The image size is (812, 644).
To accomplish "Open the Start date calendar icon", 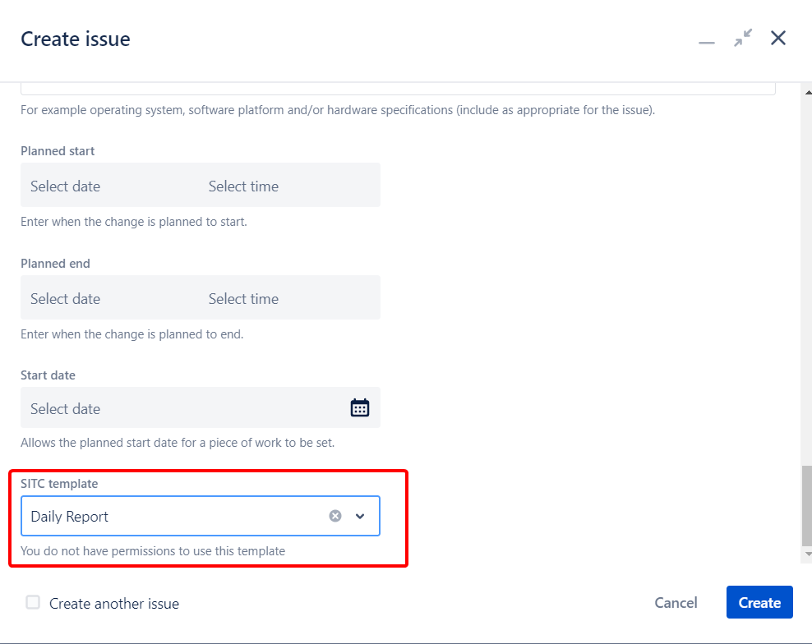I will [360, 408].
